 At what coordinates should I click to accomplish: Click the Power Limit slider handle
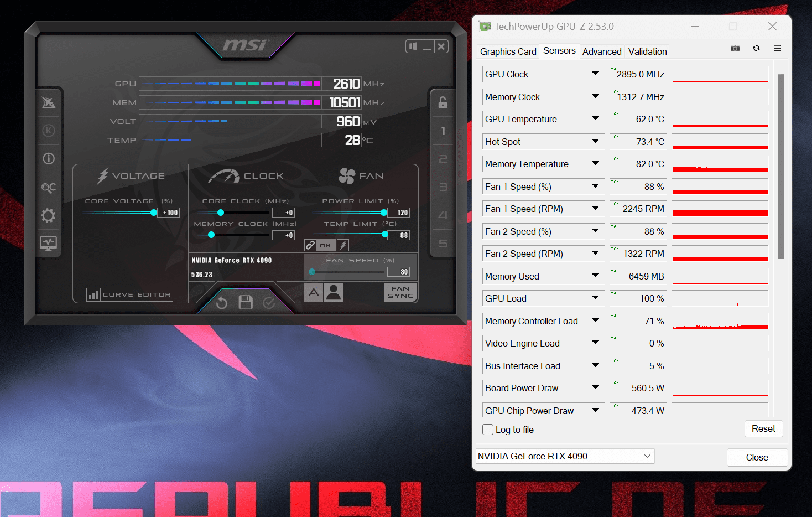384,213
